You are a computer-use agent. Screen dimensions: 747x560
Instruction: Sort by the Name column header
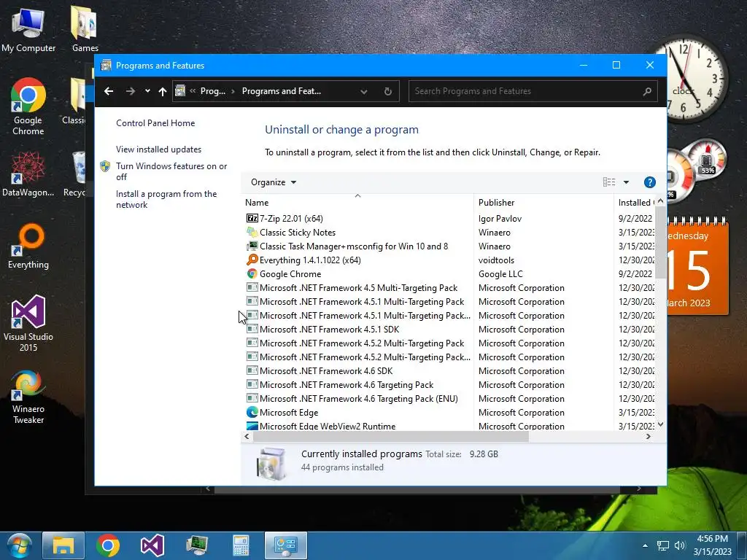tap(357, 203)
